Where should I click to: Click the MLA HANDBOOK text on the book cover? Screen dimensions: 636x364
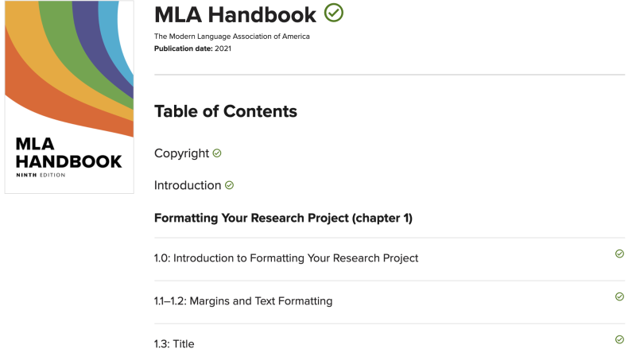(68, 153)
